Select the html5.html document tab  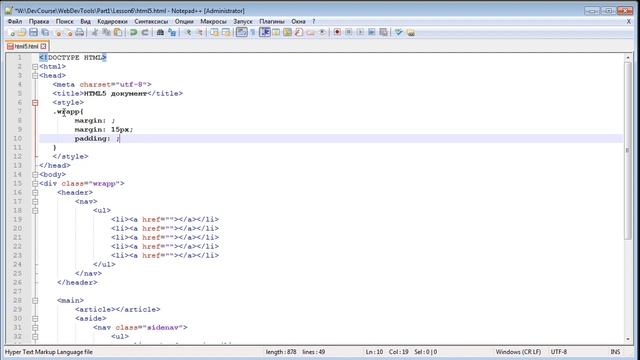pyautogui.click(x=26, y=46)
